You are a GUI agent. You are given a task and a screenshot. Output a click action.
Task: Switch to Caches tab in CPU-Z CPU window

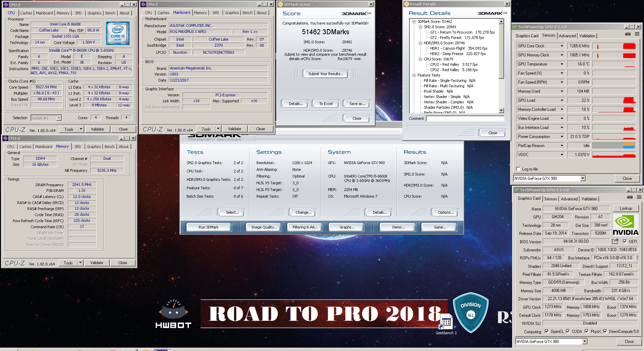pyautogui.click(x=26, y=13)
